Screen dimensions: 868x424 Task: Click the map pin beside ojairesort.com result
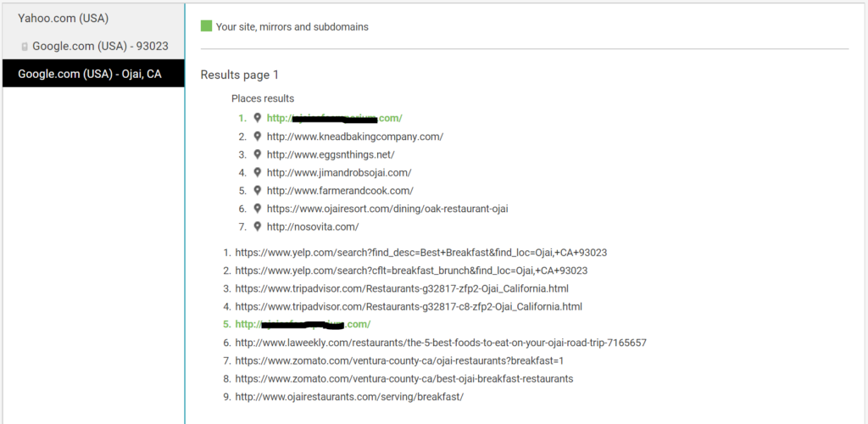pyautogui.click(x=257, y=209)
